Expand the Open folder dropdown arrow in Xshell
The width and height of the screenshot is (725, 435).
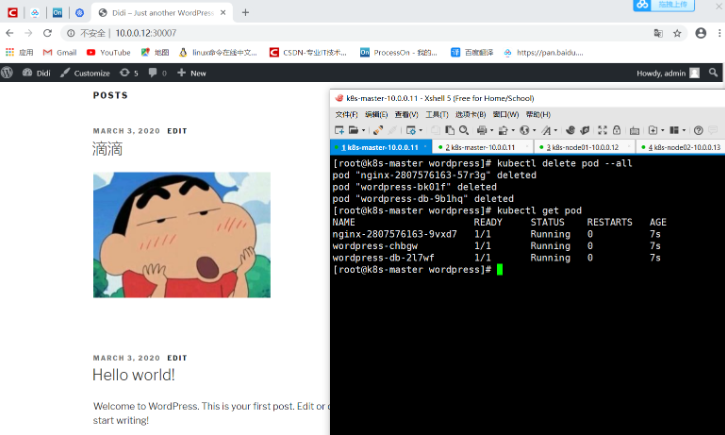point(363,131)
